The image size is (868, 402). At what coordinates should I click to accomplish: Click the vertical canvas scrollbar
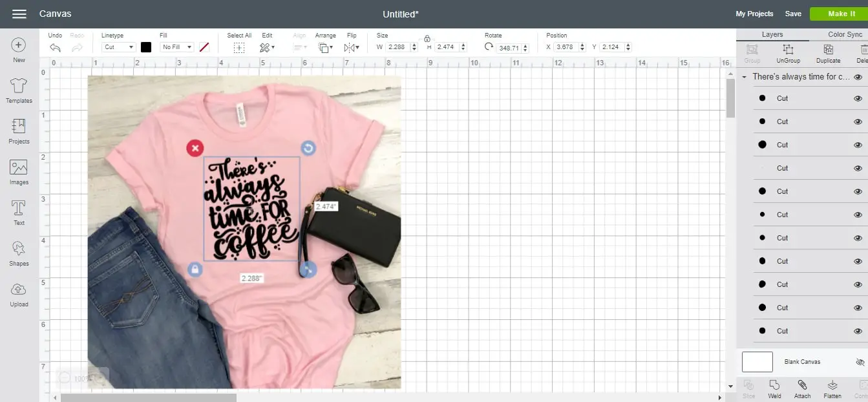[x=730, y=98]
